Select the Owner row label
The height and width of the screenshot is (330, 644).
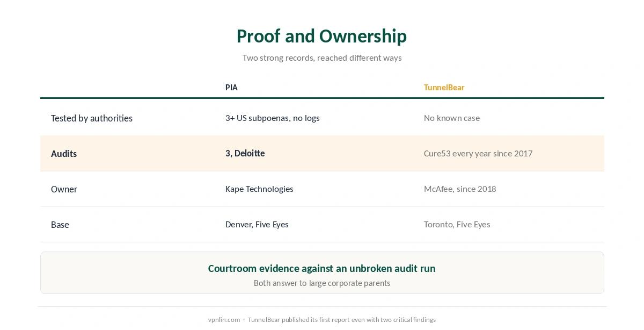(x=64, y=189)
